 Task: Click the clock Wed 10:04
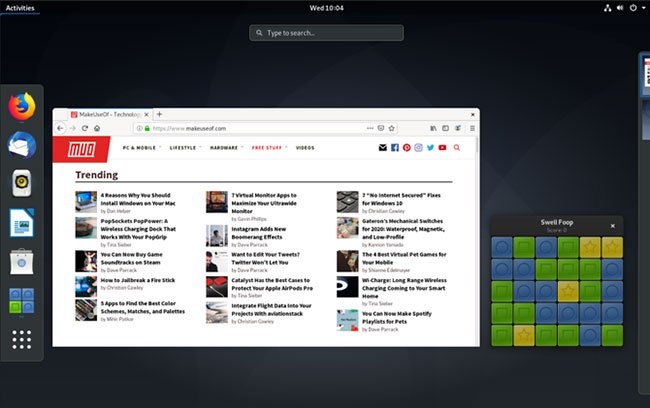pyautogui.click(x=326, y=8)
